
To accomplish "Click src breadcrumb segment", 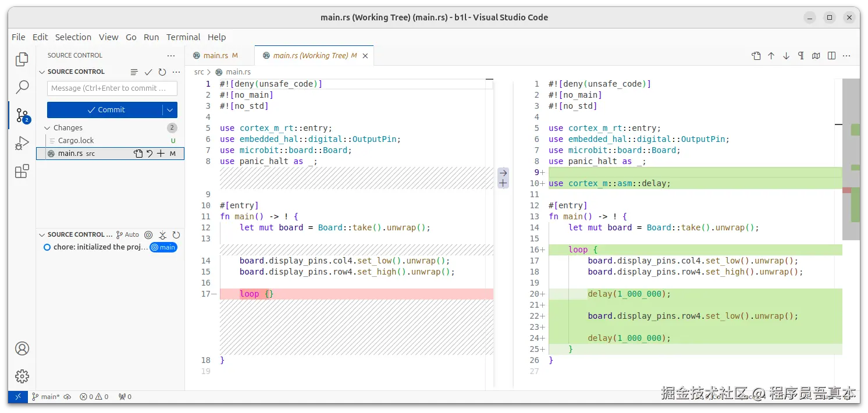I will point(199,72).
